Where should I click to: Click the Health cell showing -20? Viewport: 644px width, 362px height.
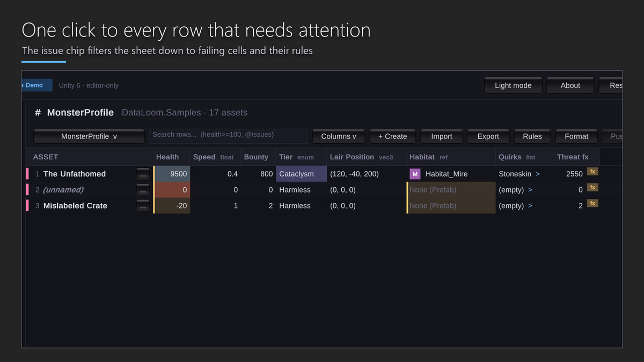172,205
